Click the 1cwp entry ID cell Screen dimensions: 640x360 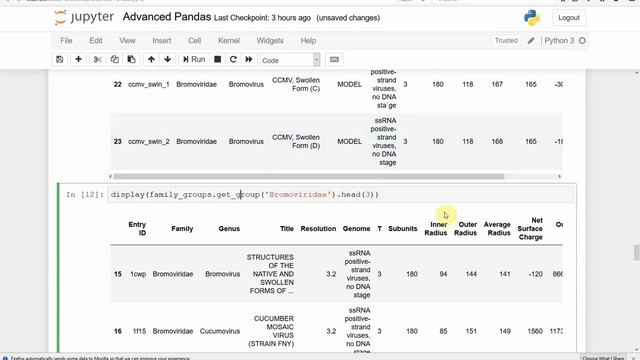(138, 274)
